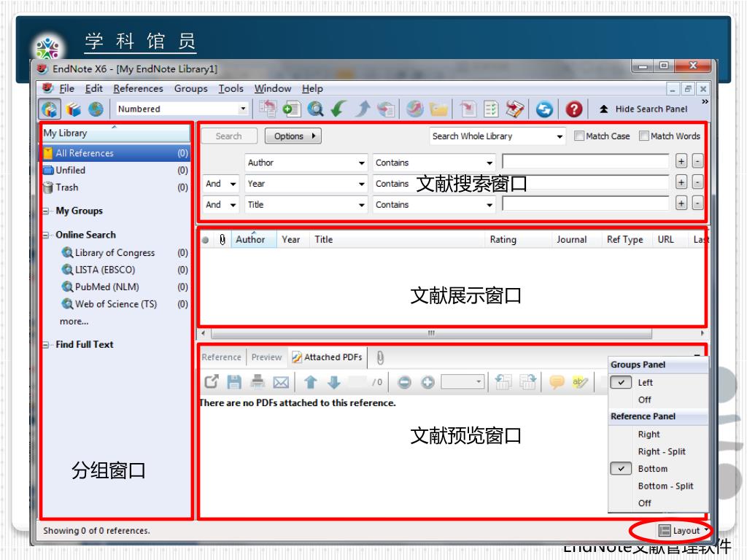The image size is (747, 560).
Task: Zoom out PDF with minus icon
Action: pos(404,382)
